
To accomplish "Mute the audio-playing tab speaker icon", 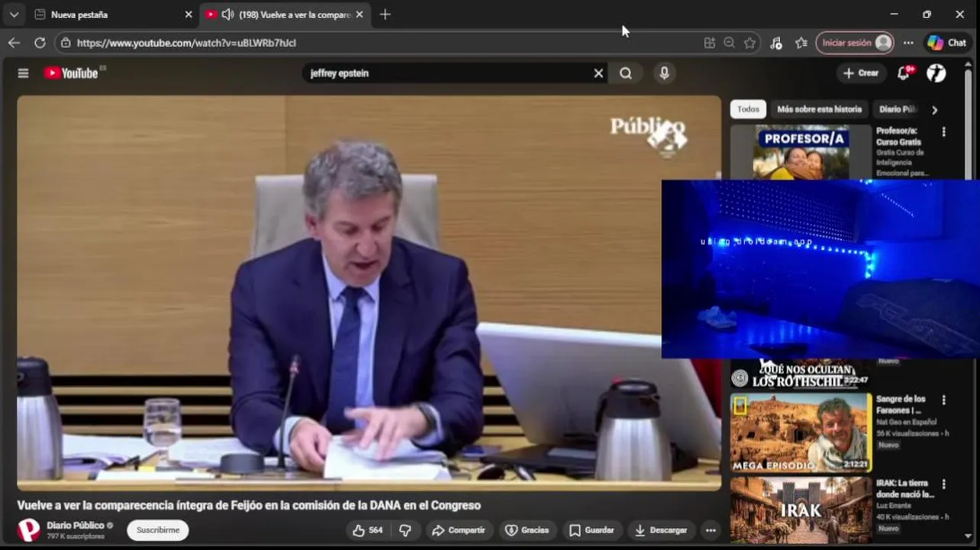I will pos(227,15).
